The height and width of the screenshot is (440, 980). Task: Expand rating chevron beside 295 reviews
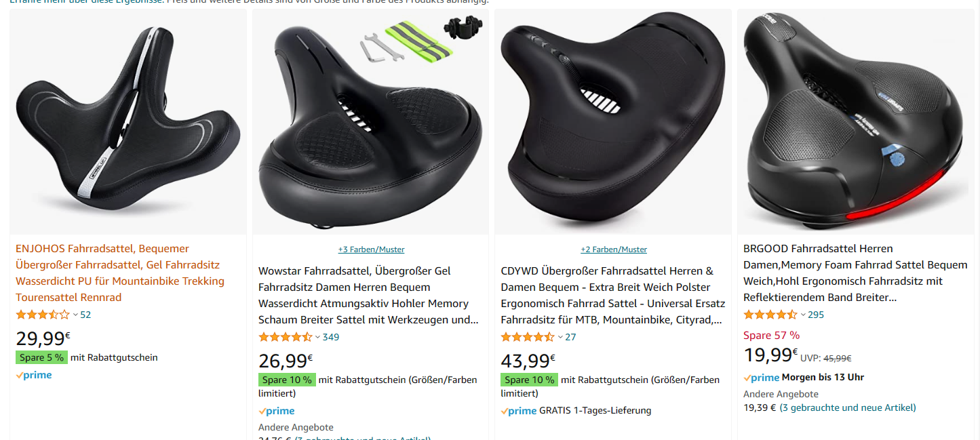click(x=803, y=315)
